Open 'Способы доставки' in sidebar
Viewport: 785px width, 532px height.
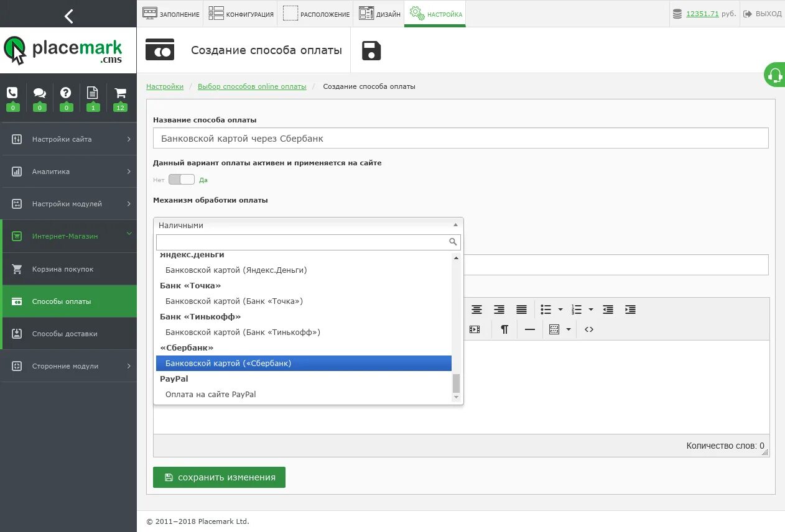tap(68, 334)
